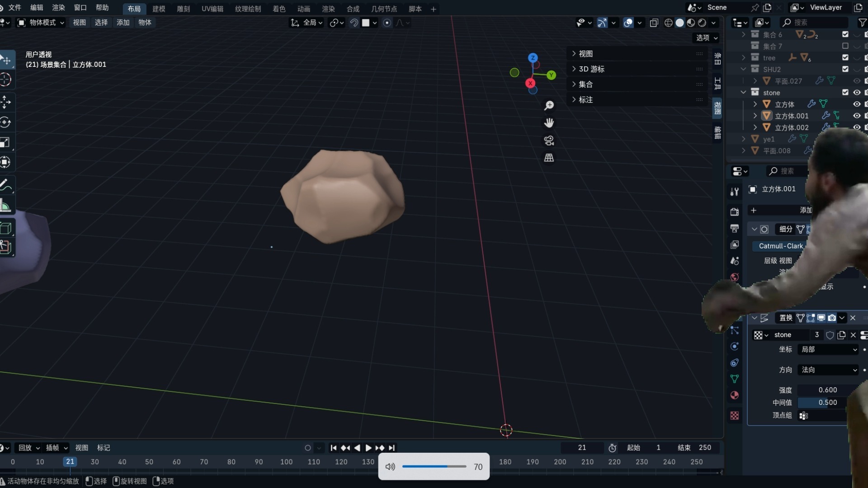Jump to the timeline end frame button
Screen dimensions: 868x488
pos(392,448)
